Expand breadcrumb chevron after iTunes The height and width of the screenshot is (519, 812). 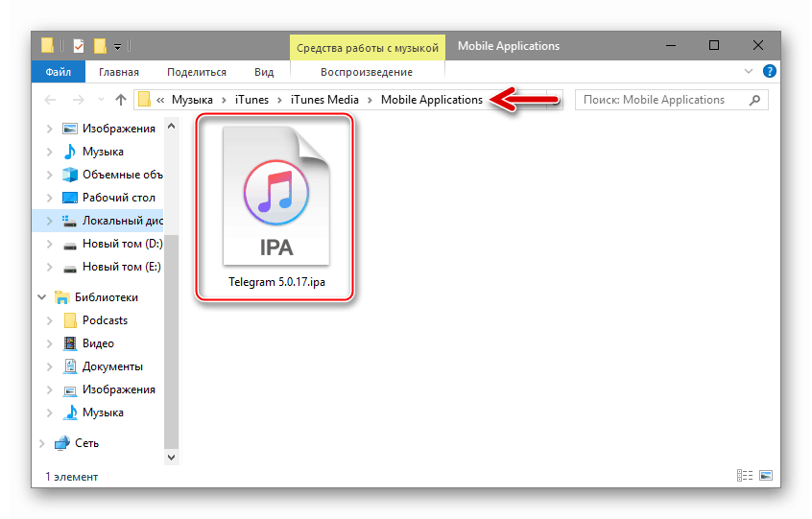point(279,100)
